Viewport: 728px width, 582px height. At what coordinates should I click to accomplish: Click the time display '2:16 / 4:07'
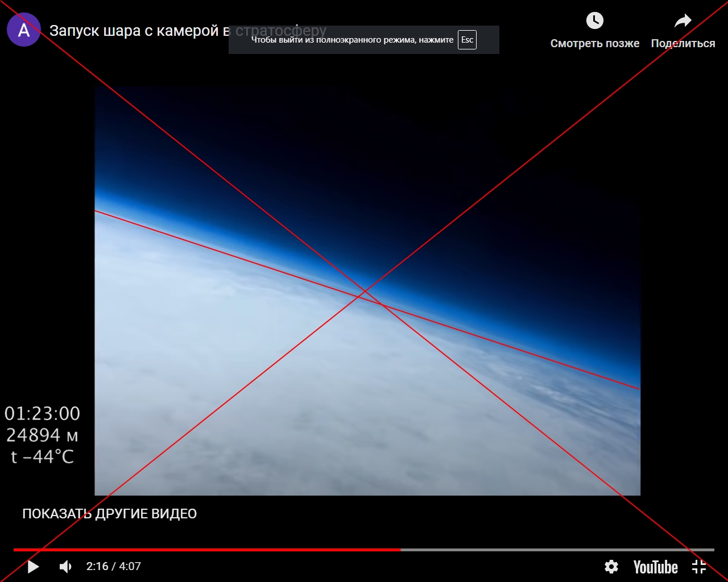tap(113, 567)
